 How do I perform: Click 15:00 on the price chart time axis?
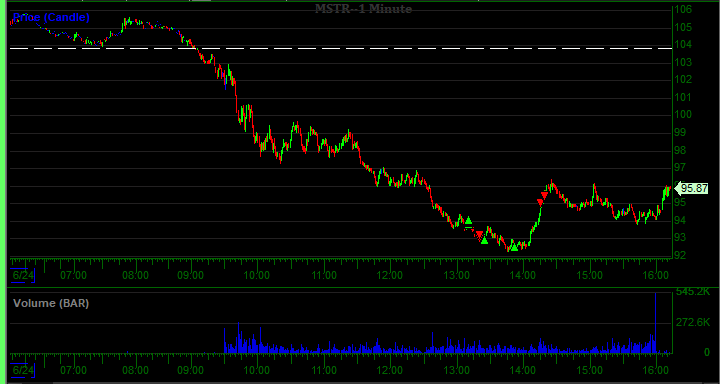(590, 276)
